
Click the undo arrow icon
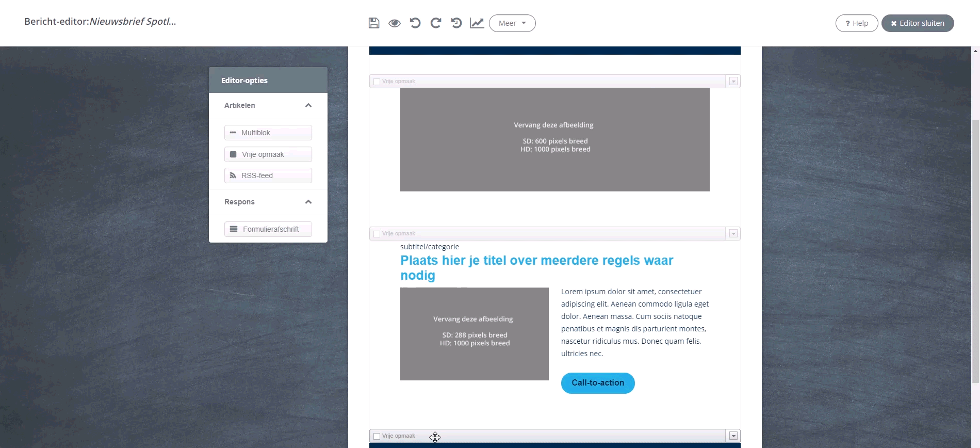pos(415,23)
